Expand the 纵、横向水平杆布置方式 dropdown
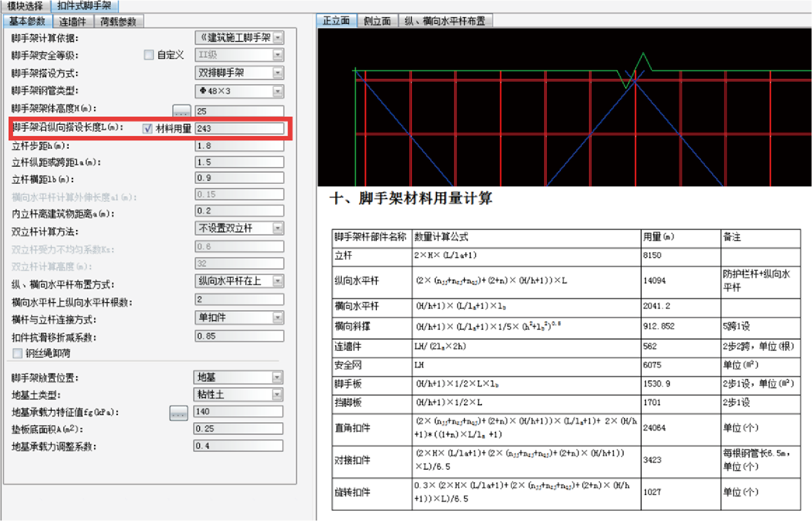The width and height of the screenshot is (812, 521). 278,281
